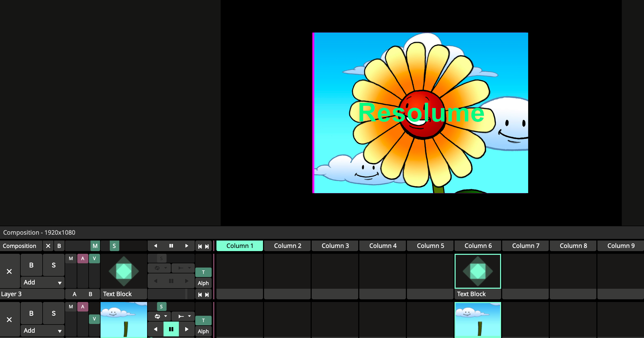Viewport: 644px width, 338px height.
Task: Jump composition to previous column
Action: coord(200,246)
